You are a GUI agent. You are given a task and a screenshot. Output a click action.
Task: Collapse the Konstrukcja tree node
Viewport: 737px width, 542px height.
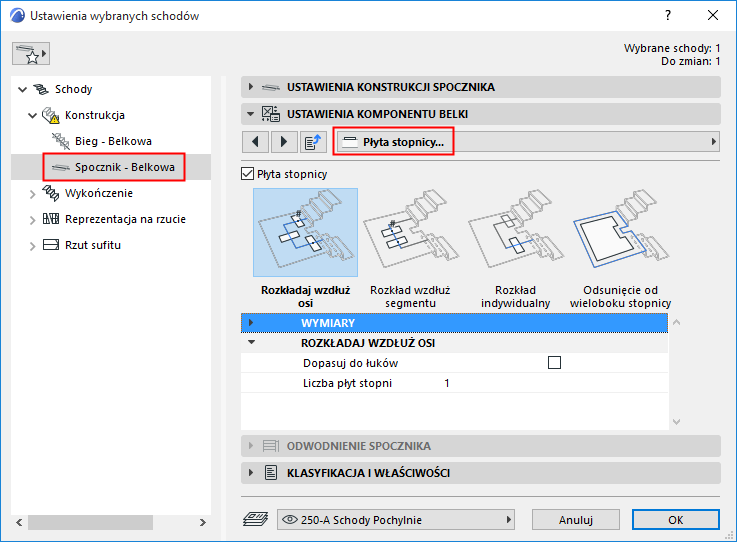pyautogui.click(x=32, y=115)
